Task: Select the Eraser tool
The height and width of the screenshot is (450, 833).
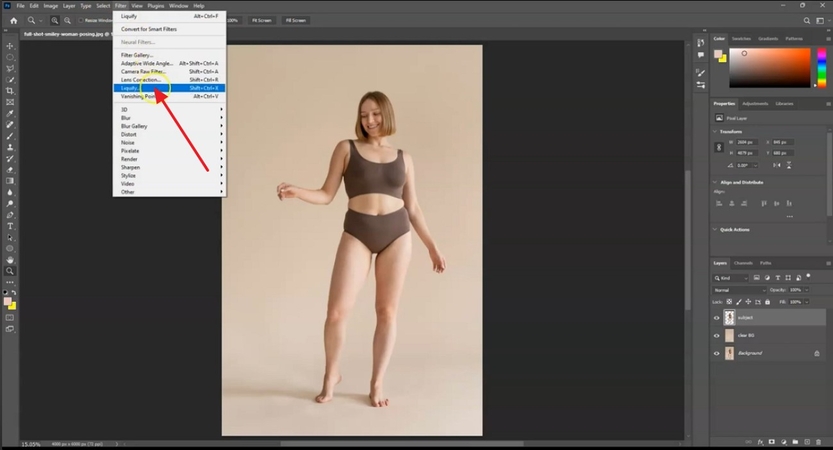Action: (x=10, y=170)
